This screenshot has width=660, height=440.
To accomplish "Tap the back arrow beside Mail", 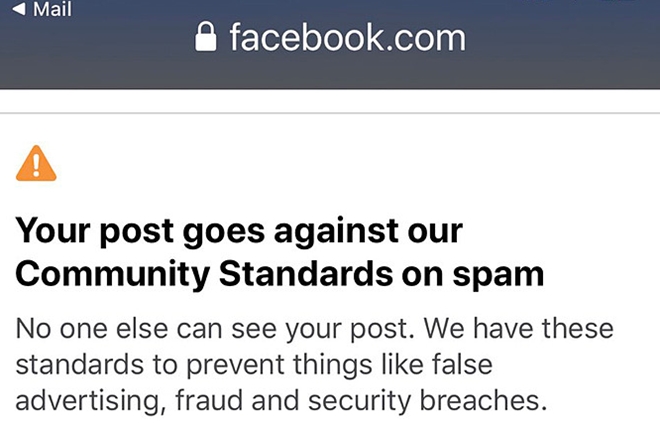I will (x=19, y=8).
